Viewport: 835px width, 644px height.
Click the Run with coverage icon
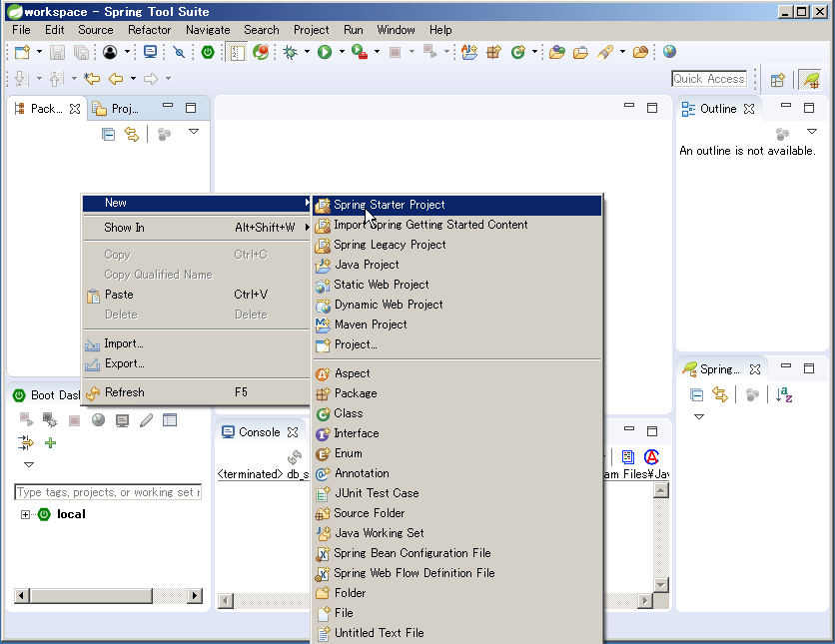coord(360,52)
